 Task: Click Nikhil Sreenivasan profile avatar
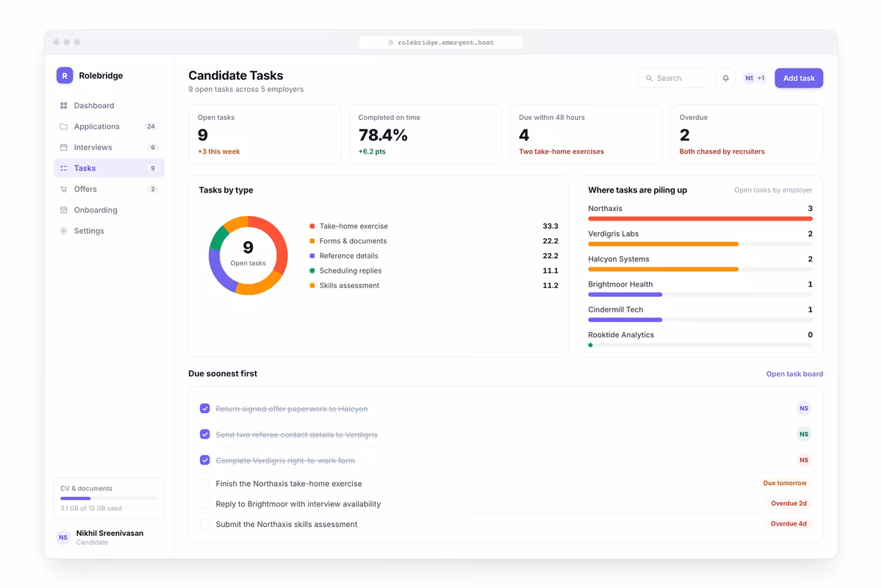63,537
